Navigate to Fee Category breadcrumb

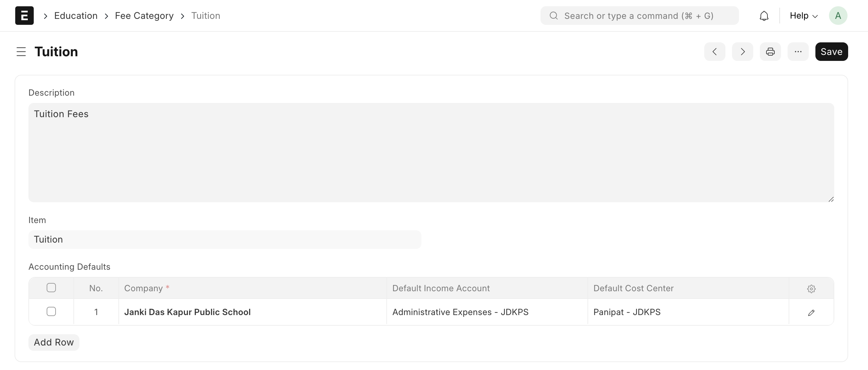click(144, 16)
